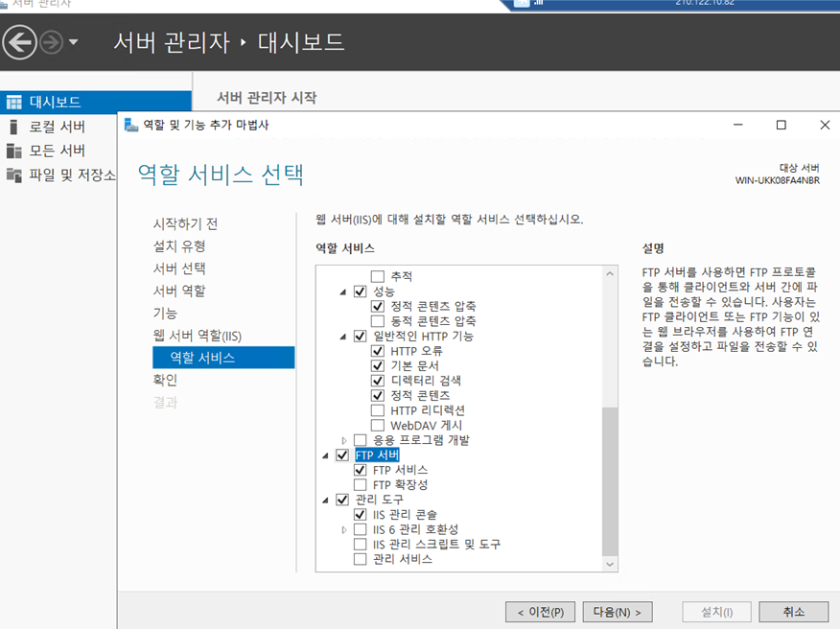Click the forward navigation arrow icon
Screen dimensions: 840x629
click(51, 42)
